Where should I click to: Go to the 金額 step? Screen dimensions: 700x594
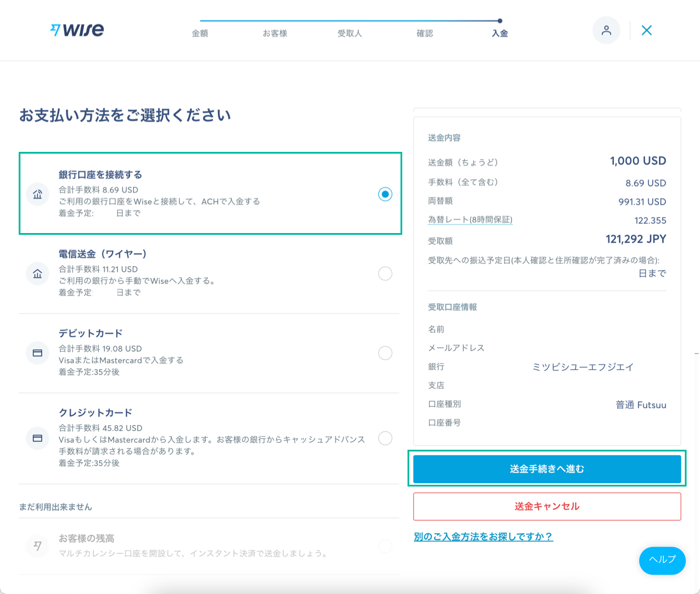click(200, 33)
